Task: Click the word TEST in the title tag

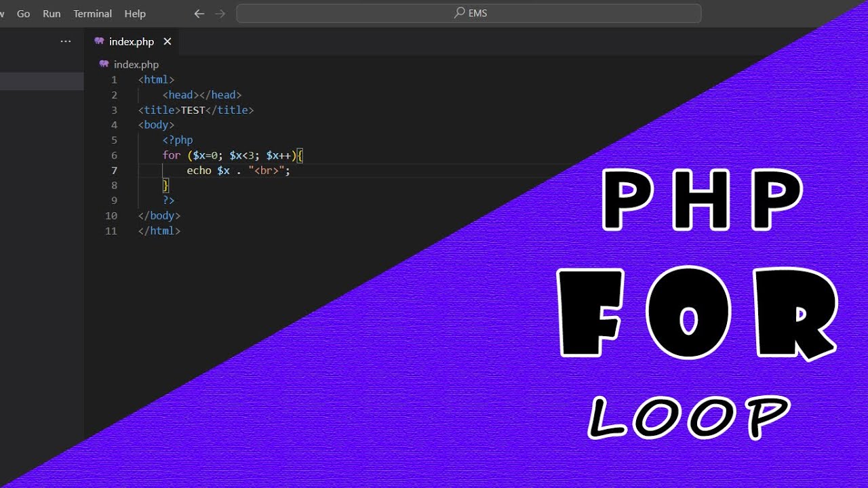Action: click(x=193, y=110)
